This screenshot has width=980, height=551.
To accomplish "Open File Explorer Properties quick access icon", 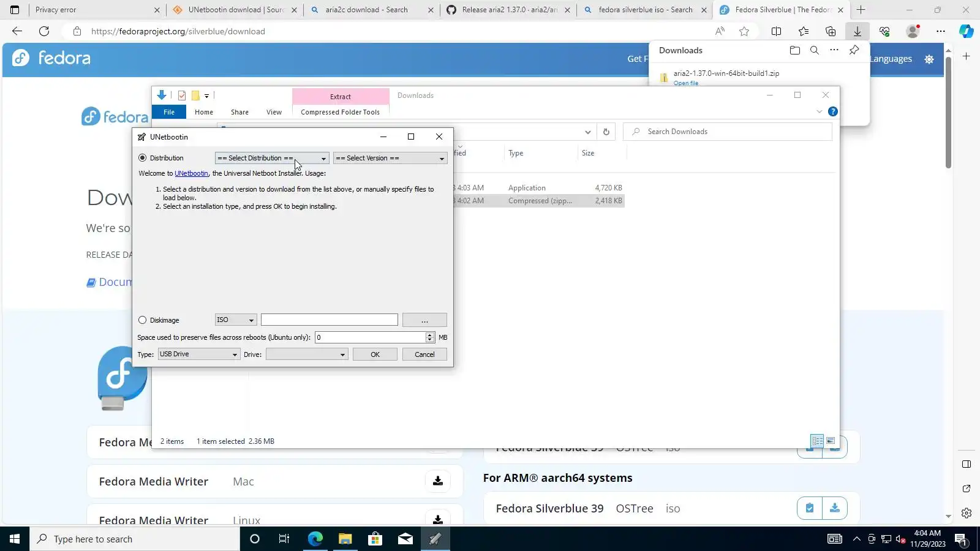I will (x=182, y=96).
